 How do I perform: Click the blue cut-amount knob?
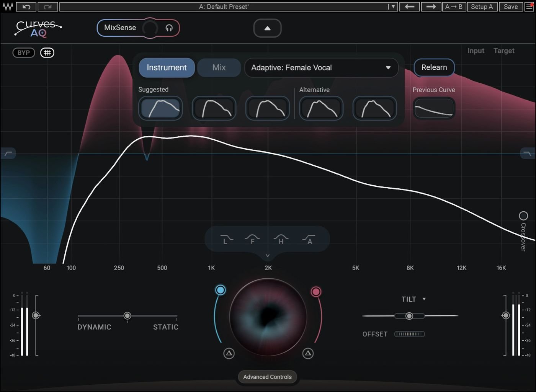[221, 290]
